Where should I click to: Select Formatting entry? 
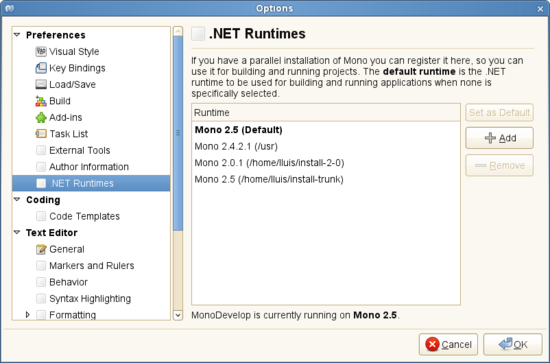point(73,315)
